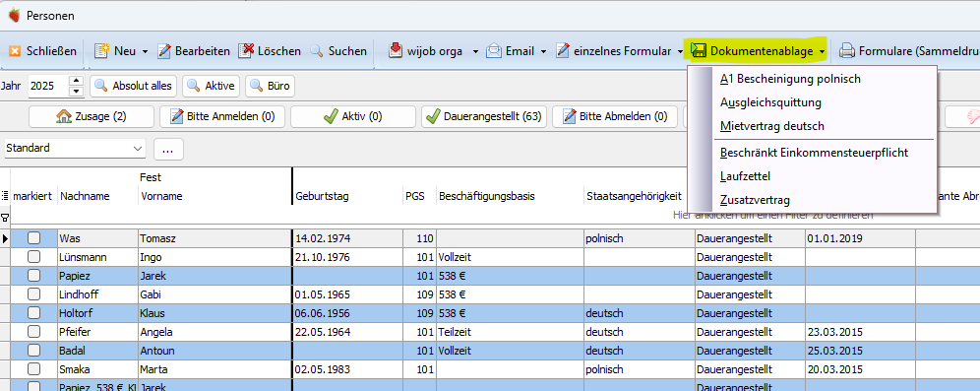Choose Zusatzvertrag from the menu
This screenshot has width=980, height=391.
click(x=824, y=200)
